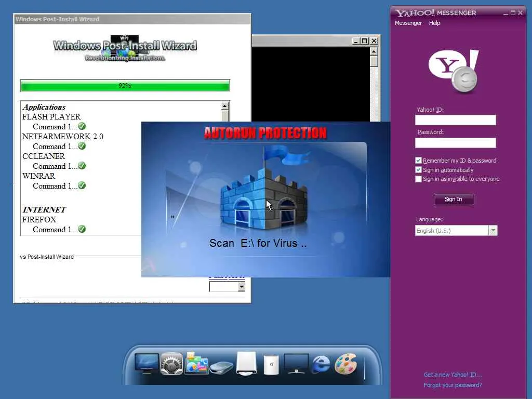
Task: Open the white optical disc drive dock icon
Action: (x=246, y=364)
